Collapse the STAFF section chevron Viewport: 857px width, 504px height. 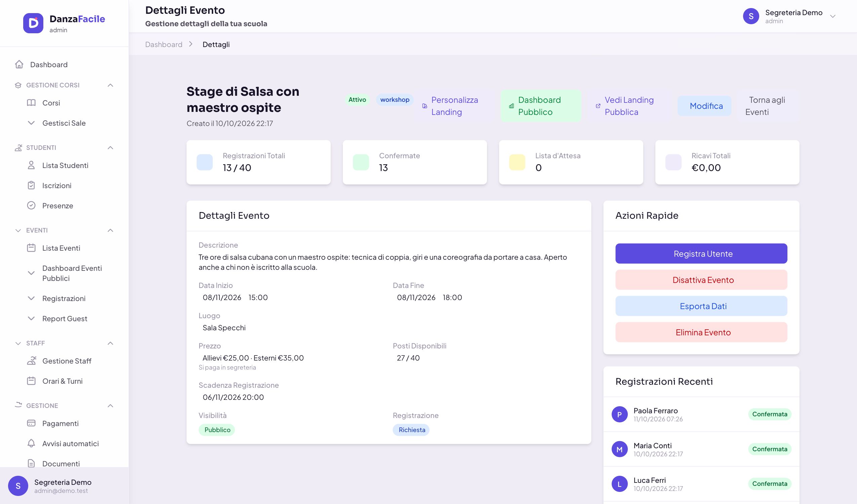click(110, 343)
